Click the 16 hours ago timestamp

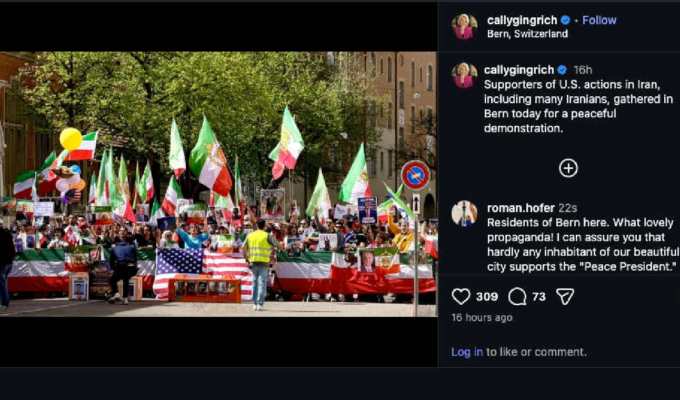pos(482,318)
